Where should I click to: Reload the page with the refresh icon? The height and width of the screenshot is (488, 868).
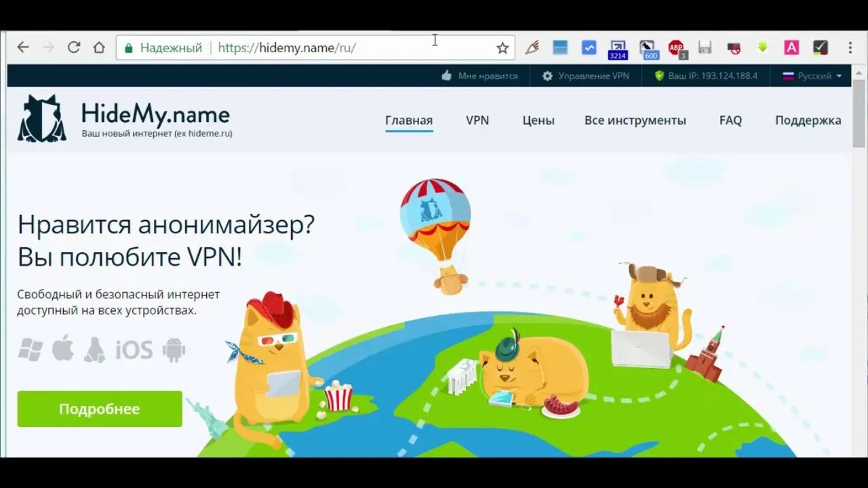pos(74,47)
